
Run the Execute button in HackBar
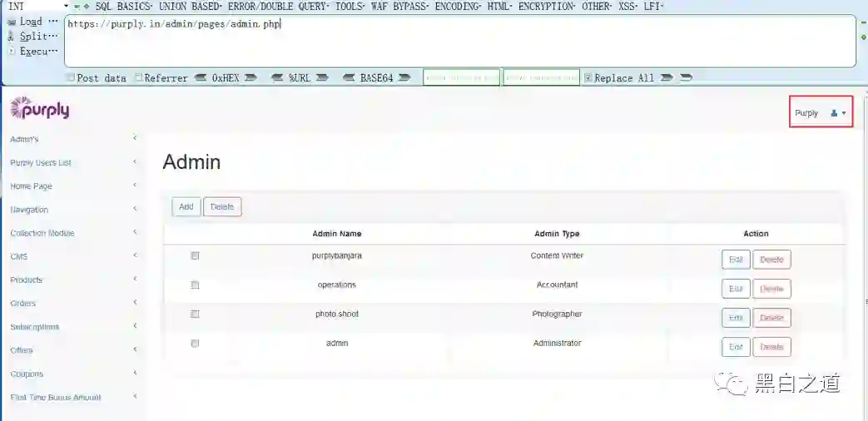pos(32,52)
